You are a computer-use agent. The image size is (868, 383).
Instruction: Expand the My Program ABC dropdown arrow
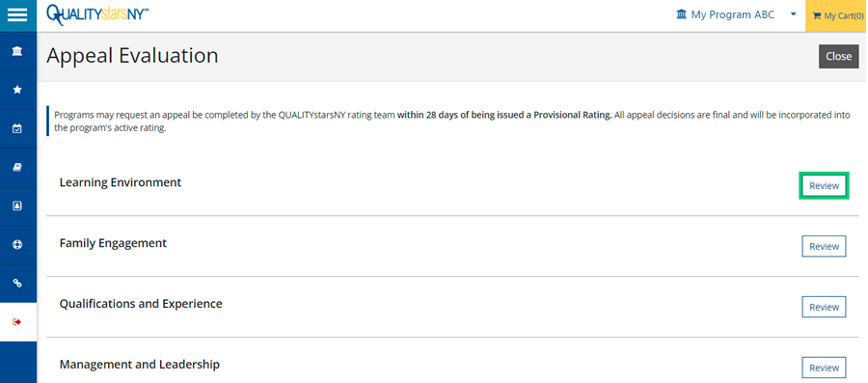[x=794, y=14]
